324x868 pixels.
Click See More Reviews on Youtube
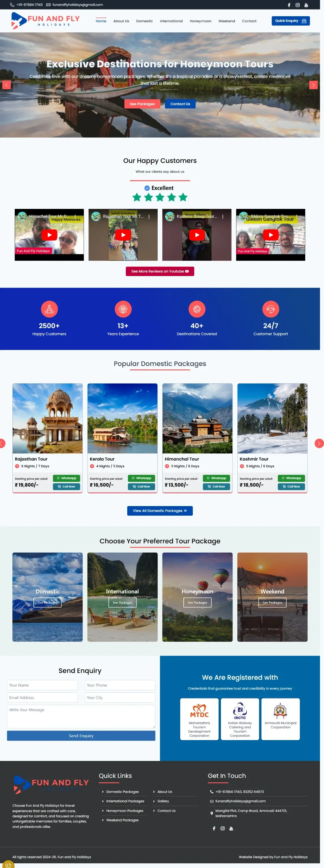pos(160,271)
